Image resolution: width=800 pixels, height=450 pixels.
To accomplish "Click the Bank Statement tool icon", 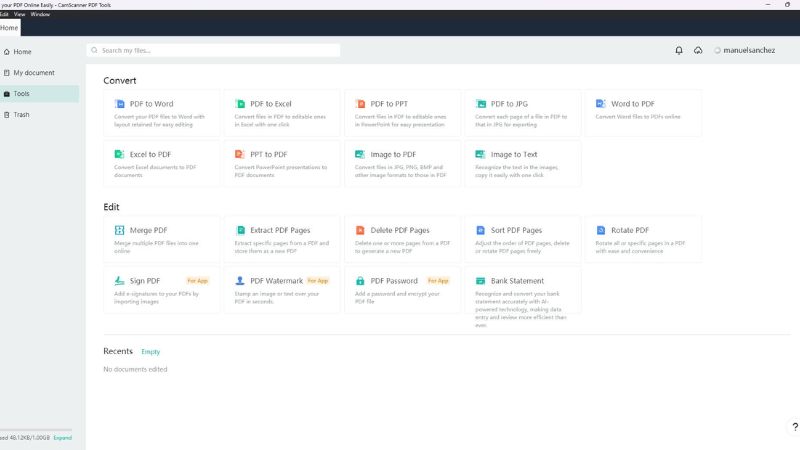I will (x=481, y=281).
